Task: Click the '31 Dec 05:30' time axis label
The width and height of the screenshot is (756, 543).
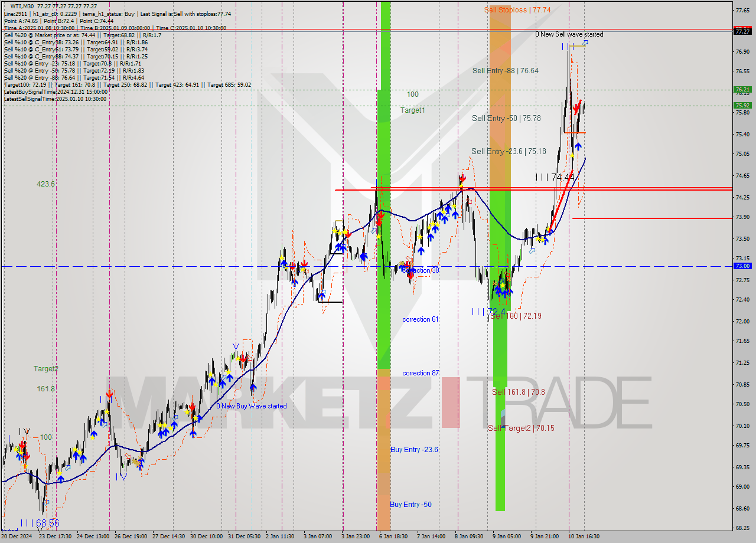Action: click(245, 537)
